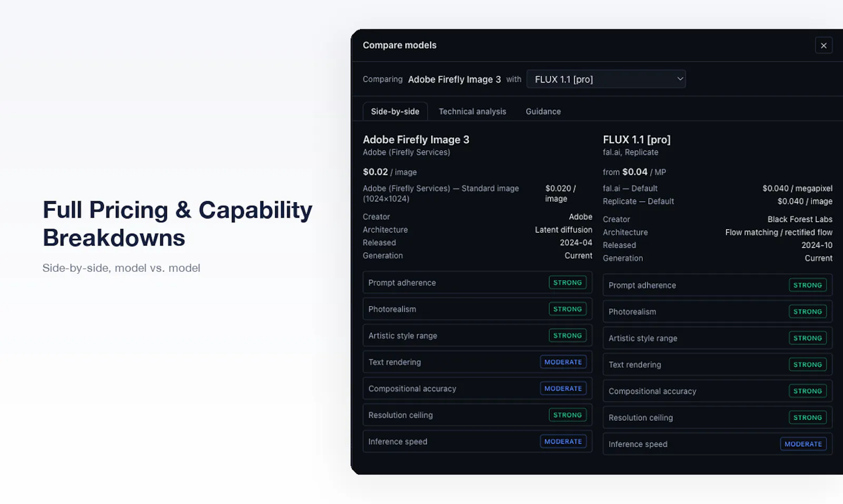Screen dimensions: 843x504
Task: Click FLUX 1.1's 'Text rendering' label
Action: point(635,365)
